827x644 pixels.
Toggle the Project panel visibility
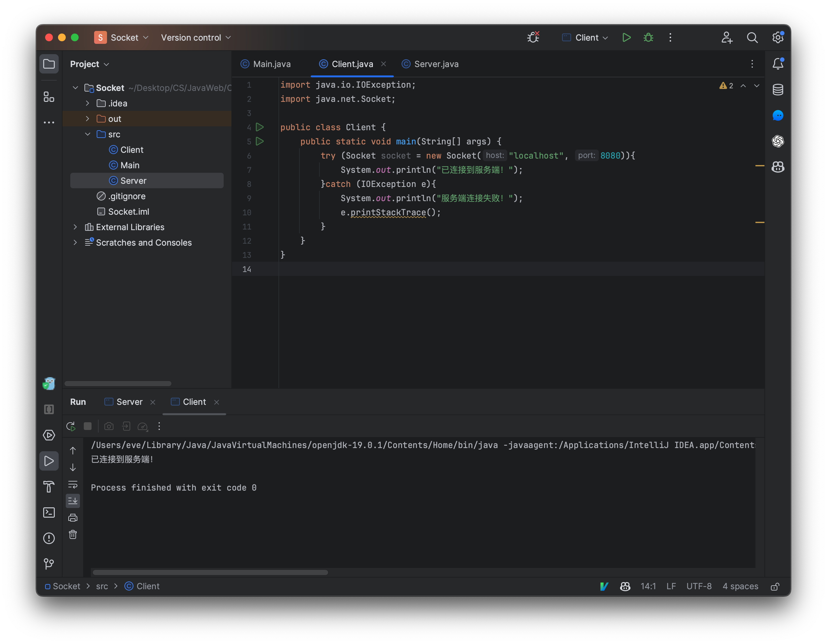coord(49,63)
